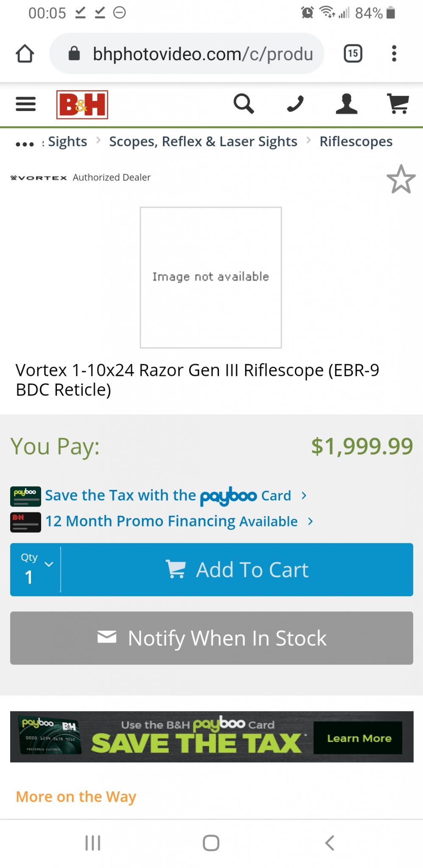Tap the browser address bar URL
This screenshot has width=423, height=868.
tap(202, 54)
